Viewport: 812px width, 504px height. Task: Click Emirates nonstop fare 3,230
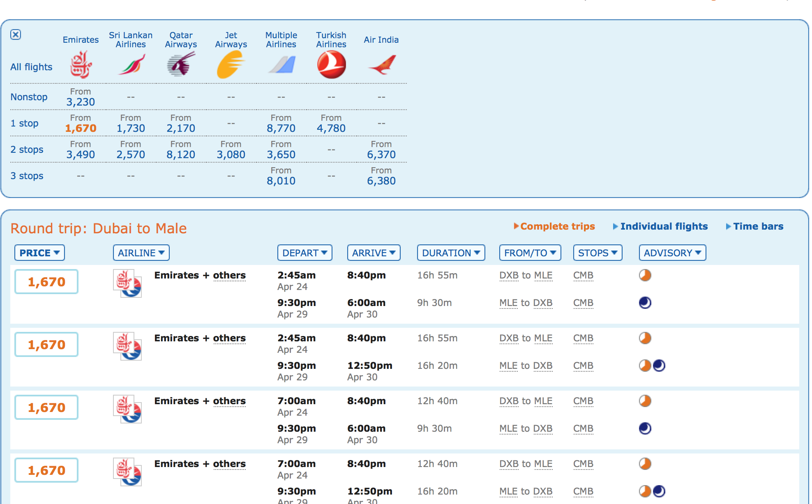[x=81, y=101]
